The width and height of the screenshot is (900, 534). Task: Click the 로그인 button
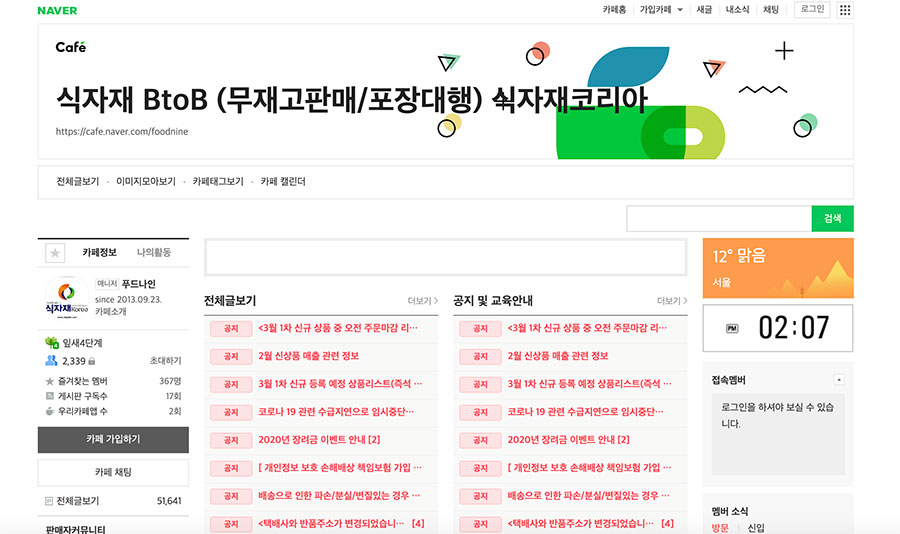(x=812, y=9)
